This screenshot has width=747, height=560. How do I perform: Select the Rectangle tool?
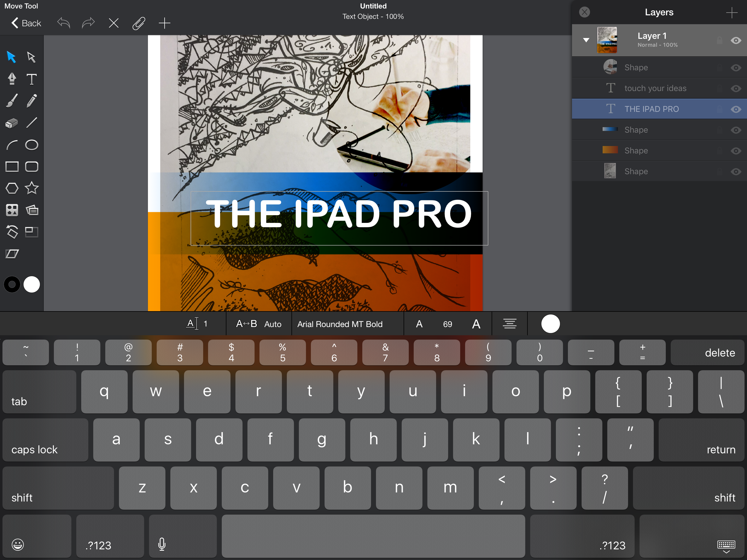coord(12,167)
